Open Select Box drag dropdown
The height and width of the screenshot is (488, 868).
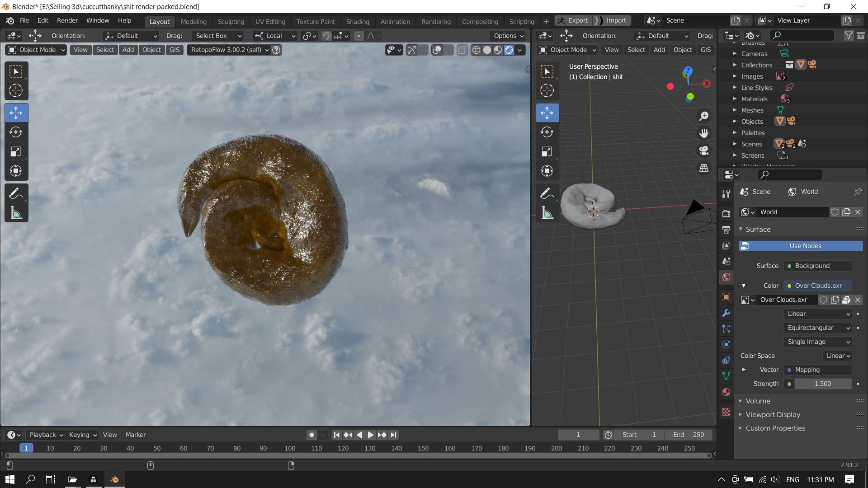pos(218,36)
